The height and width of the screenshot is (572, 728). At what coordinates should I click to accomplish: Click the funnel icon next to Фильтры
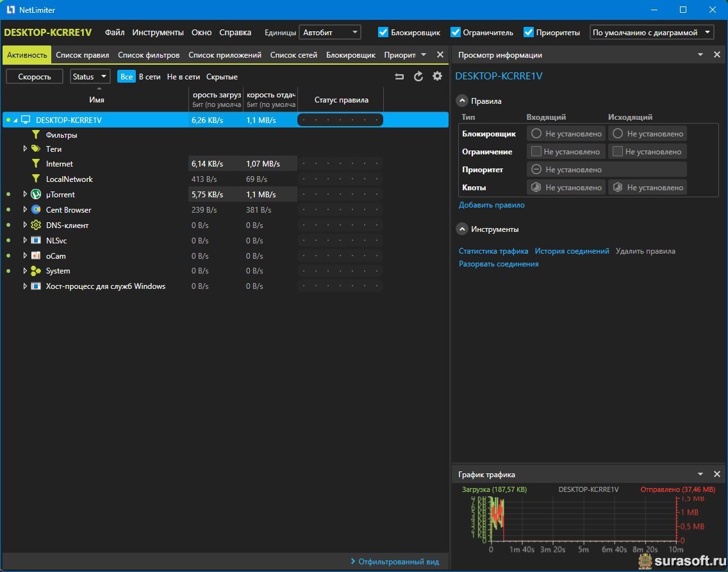point(36,135)
